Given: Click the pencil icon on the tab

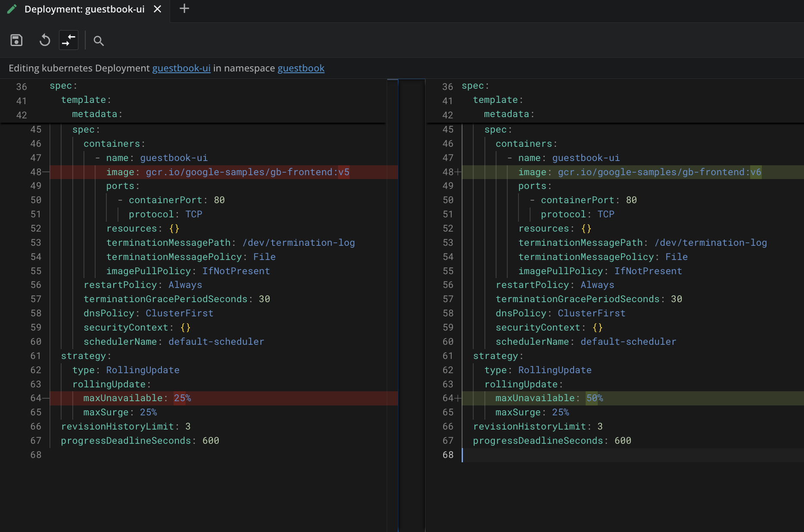Looking at the screenshot, I should point(12,9).
